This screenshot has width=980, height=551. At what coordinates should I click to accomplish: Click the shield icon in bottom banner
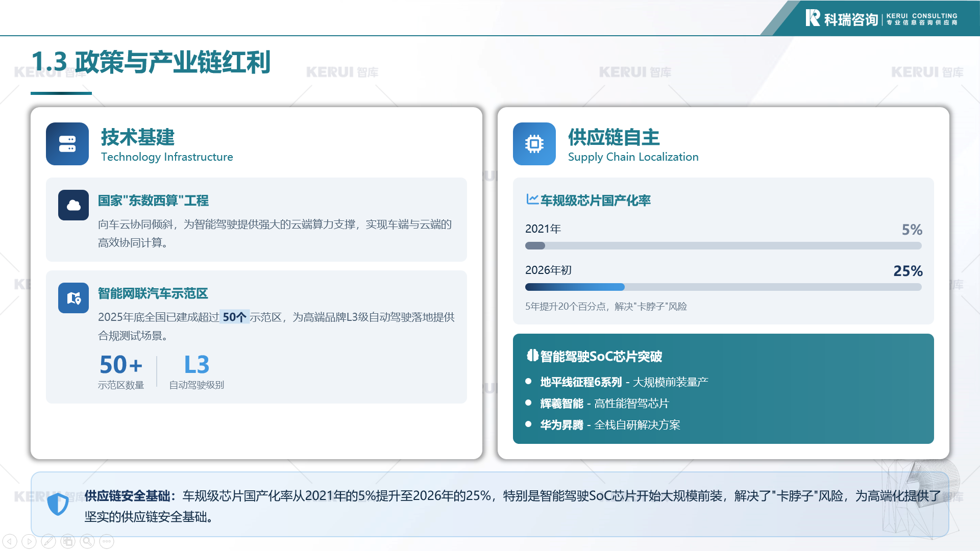pos(58,504)
